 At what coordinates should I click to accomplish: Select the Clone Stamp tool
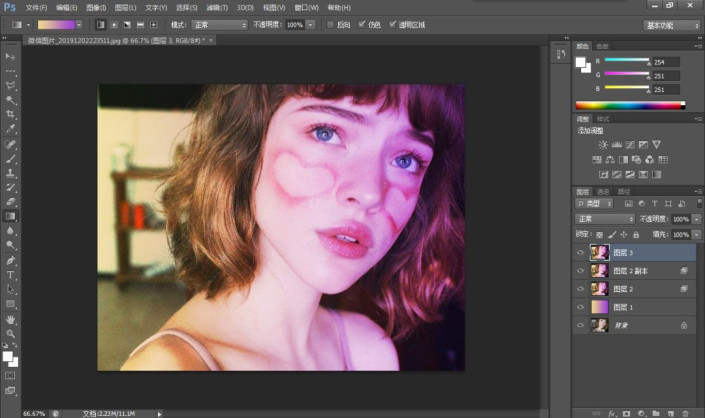click(x=10, y=173)
